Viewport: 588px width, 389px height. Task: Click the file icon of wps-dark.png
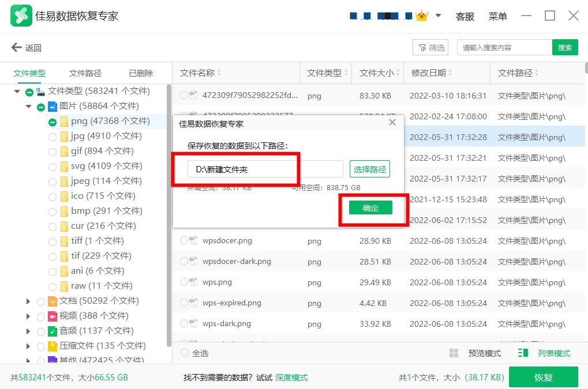[x=193, y=323]
